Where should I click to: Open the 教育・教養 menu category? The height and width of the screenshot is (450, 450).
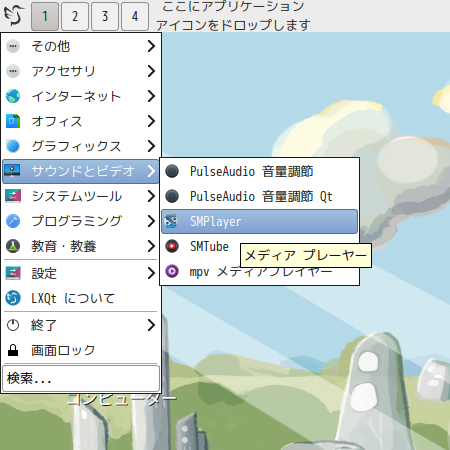coord(81,246)
